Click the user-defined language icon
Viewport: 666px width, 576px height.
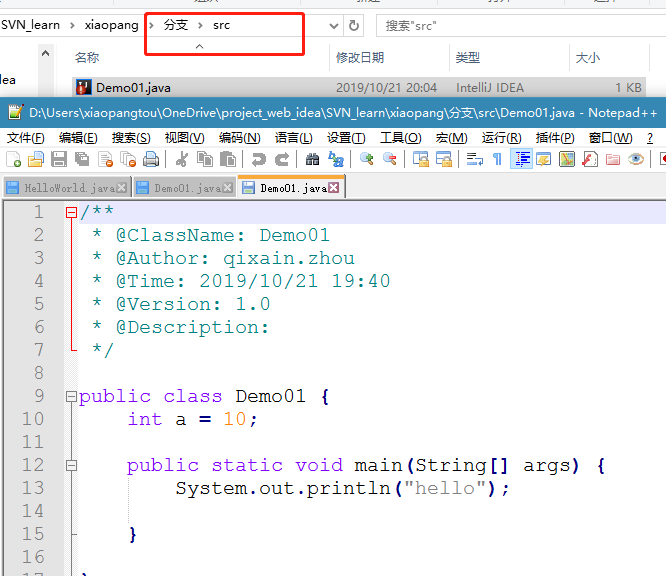(x=544, y=160)
